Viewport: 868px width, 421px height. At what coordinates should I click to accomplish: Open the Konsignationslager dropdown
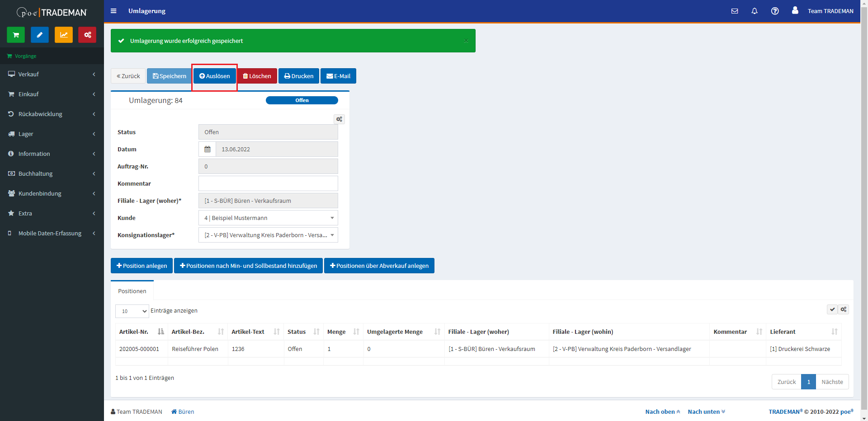[x=268, y=235]
